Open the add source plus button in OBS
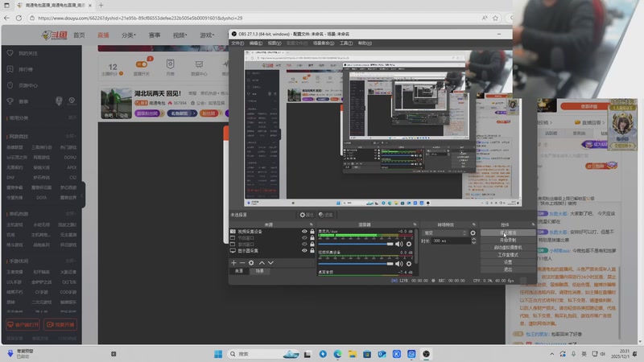Screen dimensions: 644x362 (233, 263)
